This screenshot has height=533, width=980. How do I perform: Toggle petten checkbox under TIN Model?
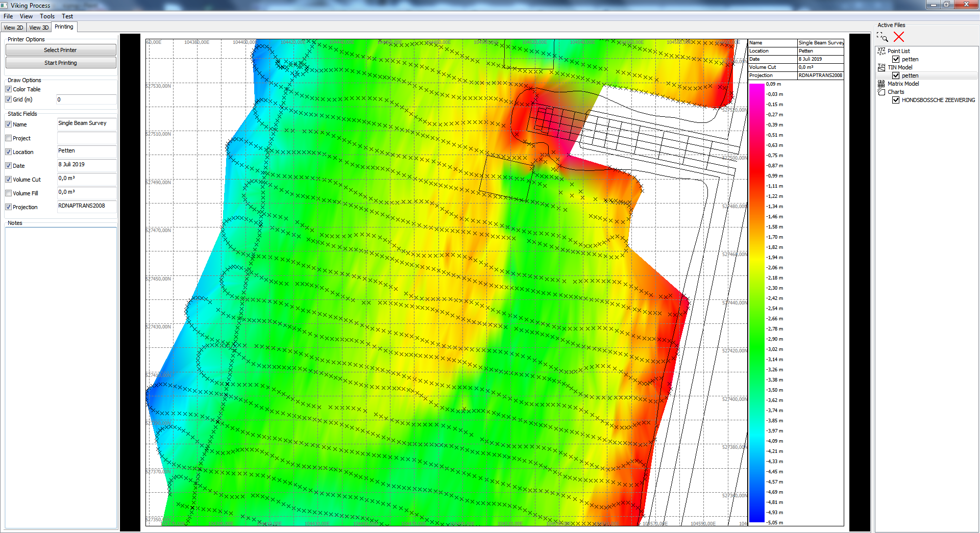896,75
